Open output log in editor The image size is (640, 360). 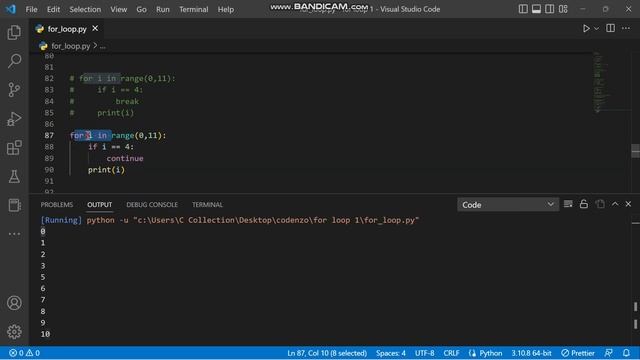tap(600, 204)
